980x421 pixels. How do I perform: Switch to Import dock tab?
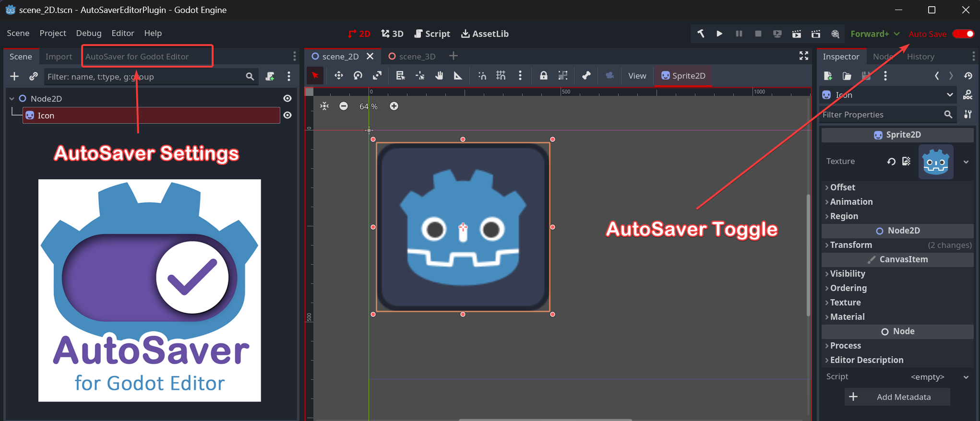coord(59,57)
